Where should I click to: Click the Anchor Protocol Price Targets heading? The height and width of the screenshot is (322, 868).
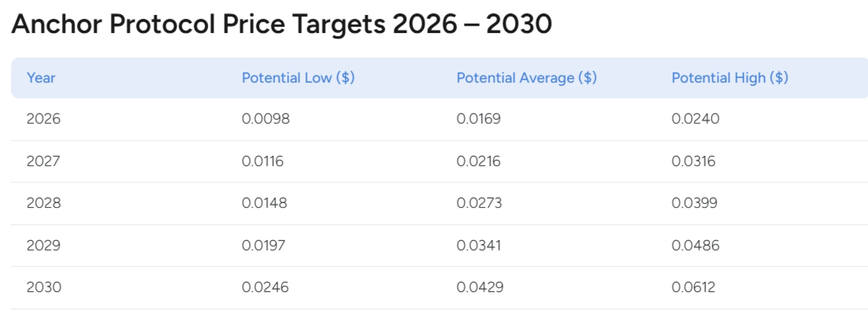(x=282, y=24)
